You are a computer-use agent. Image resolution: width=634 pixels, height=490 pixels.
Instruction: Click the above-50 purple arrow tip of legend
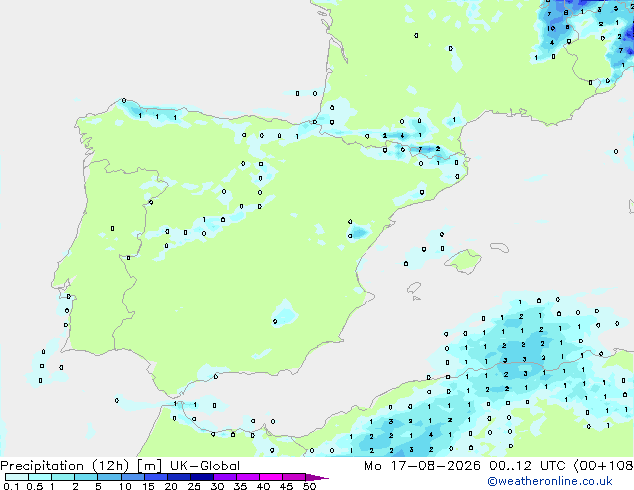pyautogui.click(x=317, y=477)
